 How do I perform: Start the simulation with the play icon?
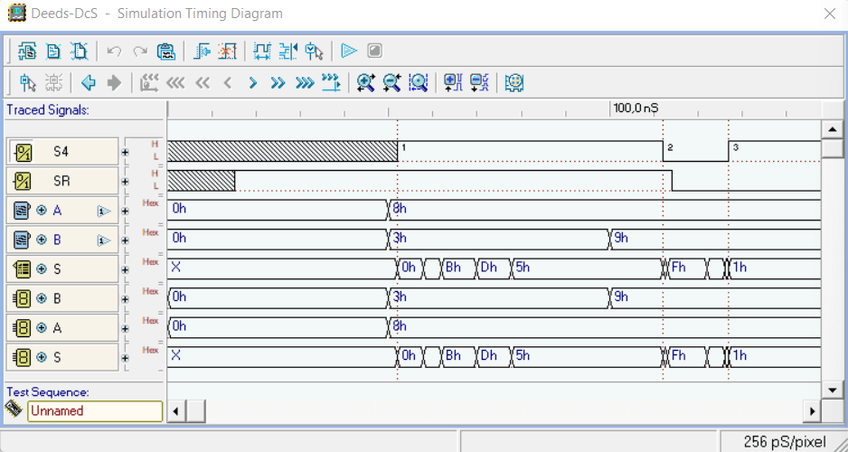(x=348, y=51)
